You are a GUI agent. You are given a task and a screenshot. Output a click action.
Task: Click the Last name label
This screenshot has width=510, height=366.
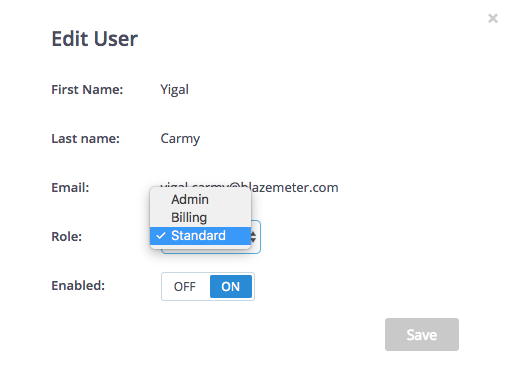pyautogui.click(x=85, y=139)
